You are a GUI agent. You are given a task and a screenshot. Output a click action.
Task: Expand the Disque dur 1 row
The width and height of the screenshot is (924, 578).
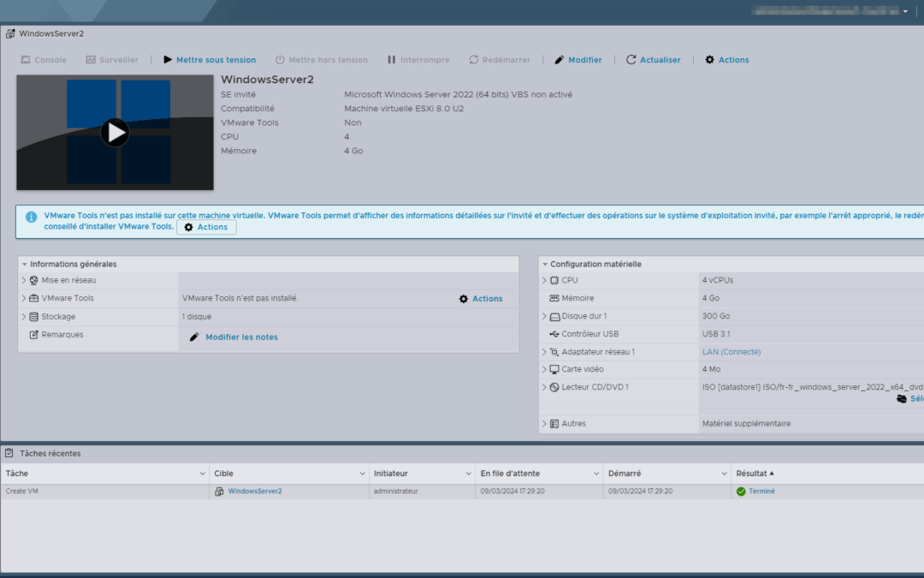[544, 316]
